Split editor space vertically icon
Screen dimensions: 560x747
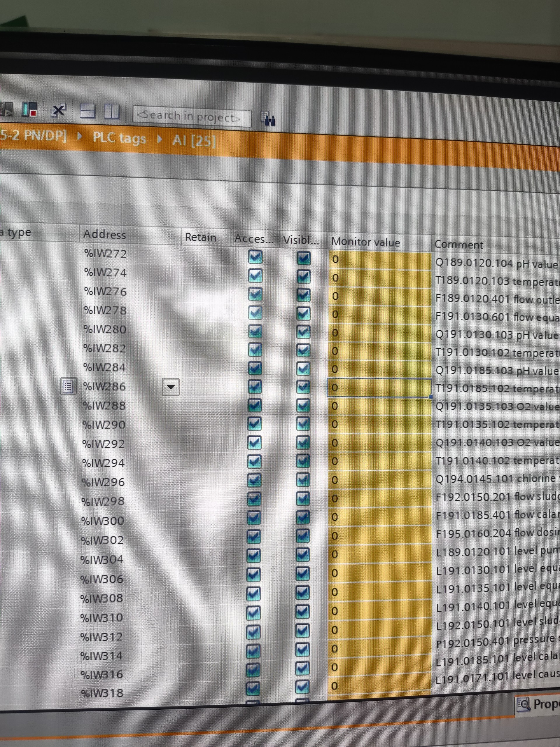tap(112, 111)
